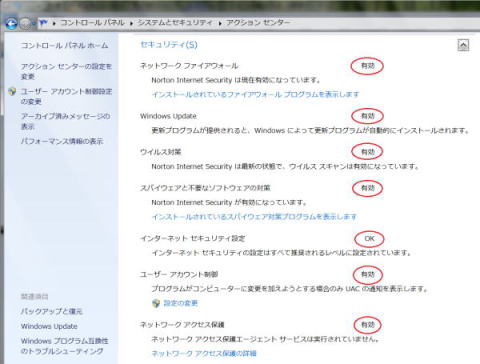Click the Forward navigation arrow

click(x=25, y=24)
